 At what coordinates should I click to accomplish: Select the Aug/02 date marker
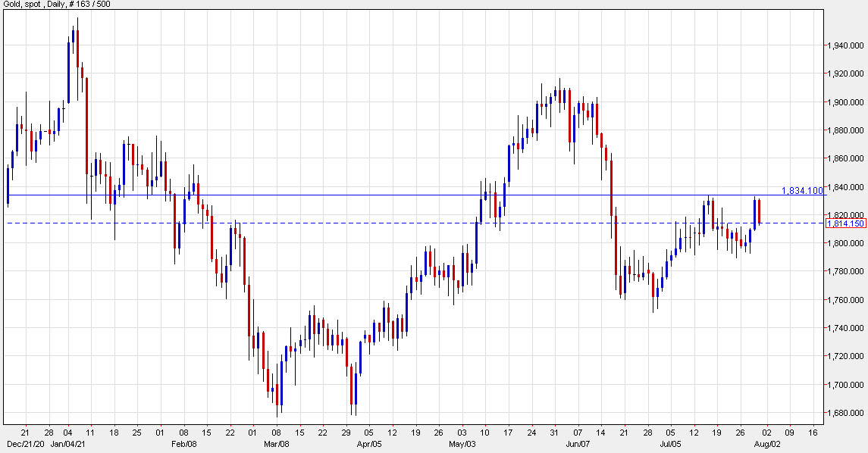click(x=765, y=443)
